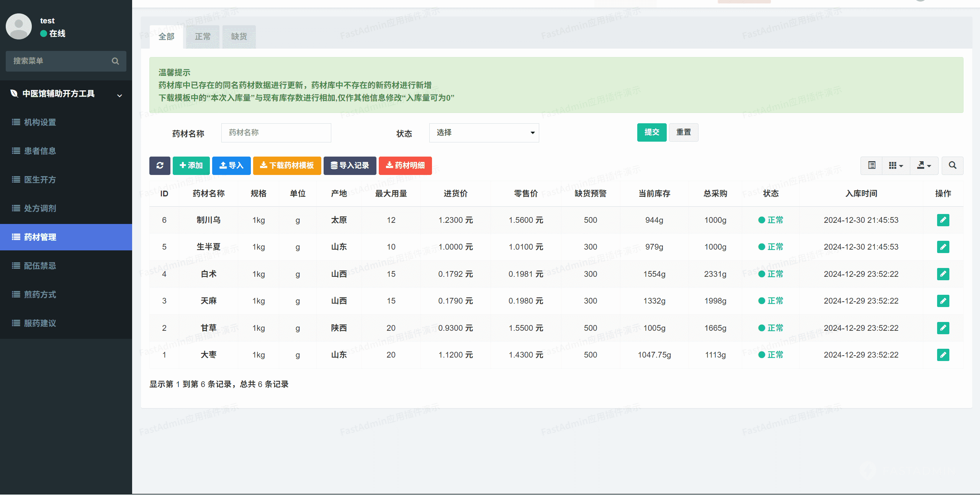Open the export data dropdown
The height and width of the screenshot is (495, 980).
click(x=924, y=165)
